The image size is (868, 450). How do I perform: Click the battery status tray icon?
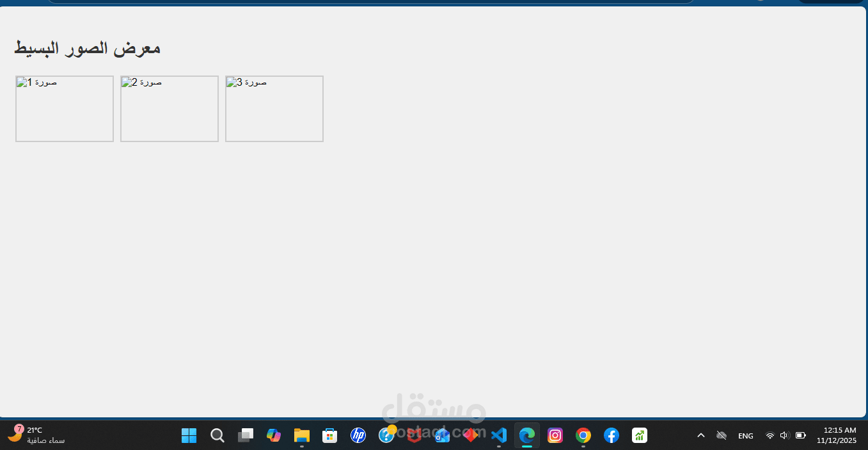[x=801, y=435]
